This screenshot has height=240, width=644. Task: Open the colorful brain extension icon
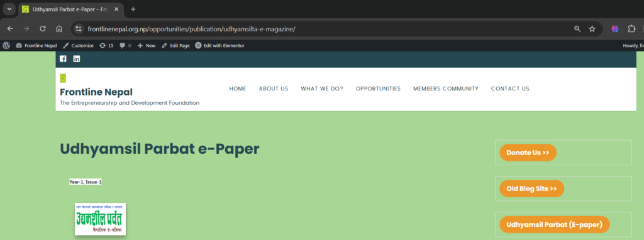coord(615,29)
